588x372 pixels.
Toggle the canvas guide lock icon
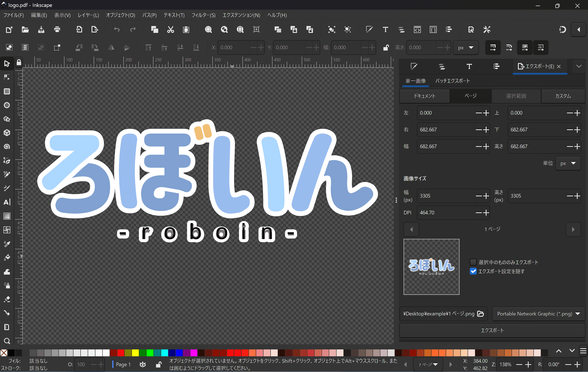pyautogui.click(x=19, y=63)
